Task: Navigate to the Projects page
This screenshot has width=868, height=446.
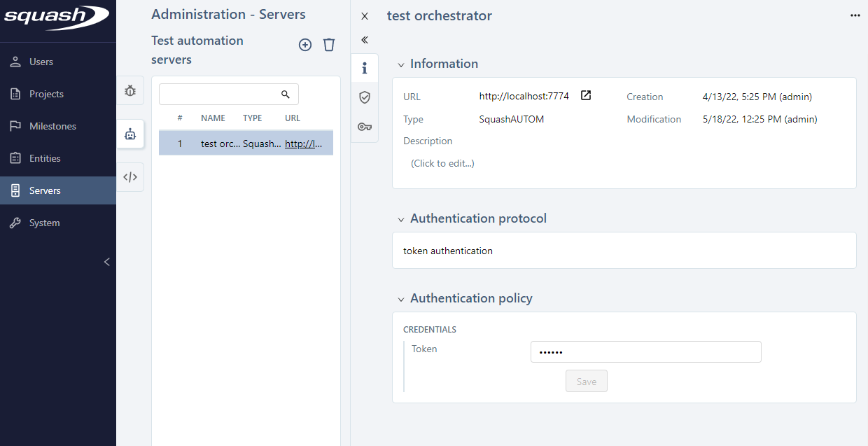Action: pyautogui.click(x=46, y=94)
